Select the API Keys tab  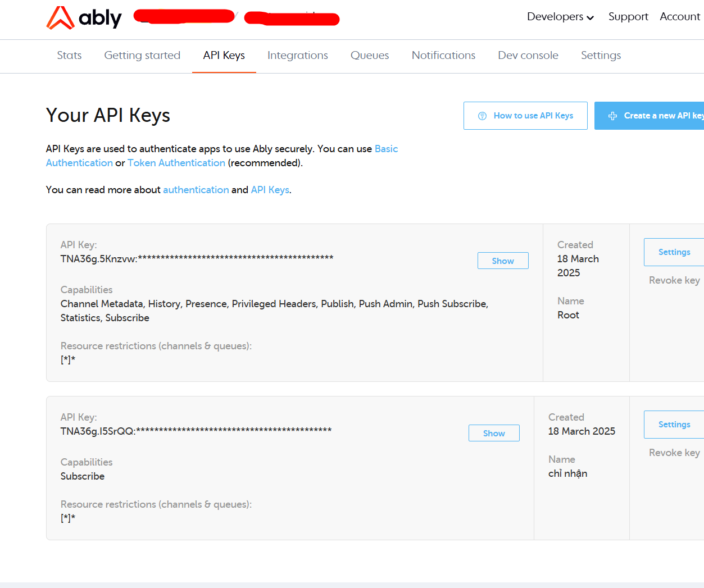coord(224,55)
